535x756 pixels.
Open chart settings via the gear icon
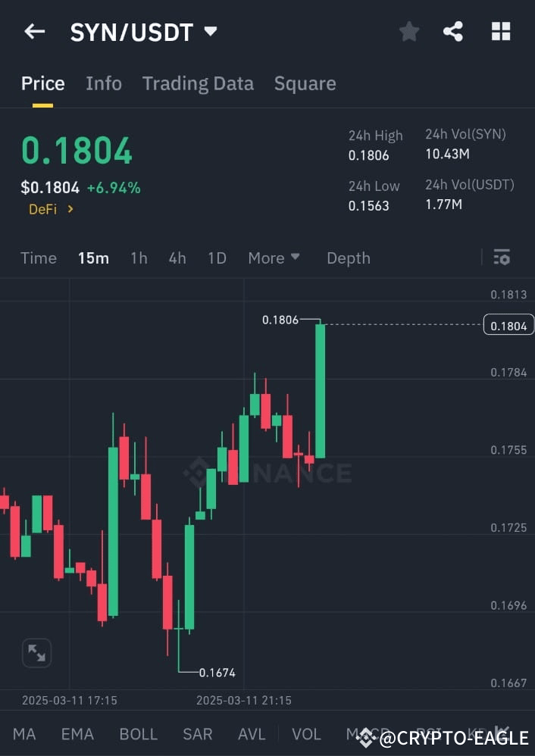pyautogui.click(x=502, y=258)
